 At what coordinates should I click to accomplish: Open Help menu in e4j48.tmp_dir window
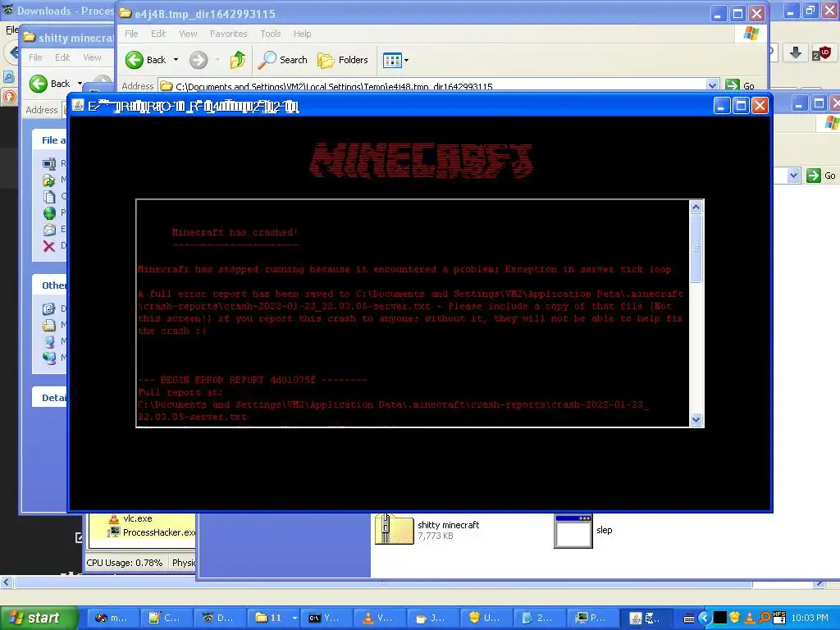coord(302,34)
